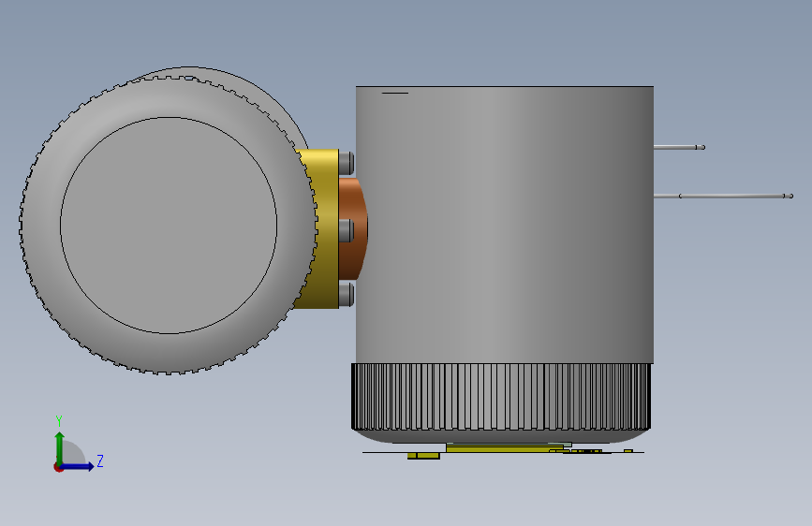Click the "Z" axis label
812x526 pixels.
click(x=100, y=460)
